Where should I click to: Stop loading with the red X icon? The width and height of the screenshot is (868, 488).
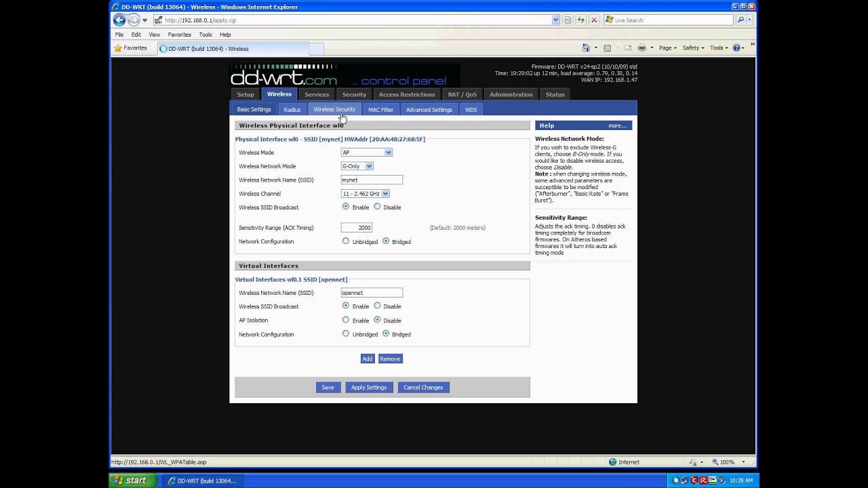[594, 20]
